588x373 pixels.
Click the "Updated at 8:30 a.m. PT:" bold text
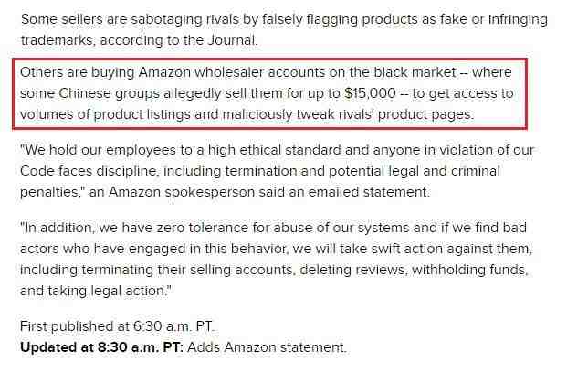coord(101,347)
